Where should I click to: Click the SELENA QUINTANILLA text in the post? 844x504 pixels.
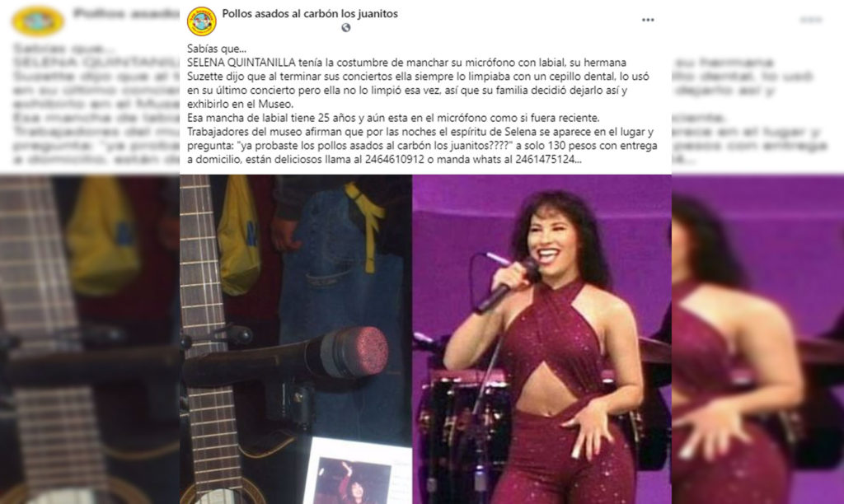pyautogui.click(x=241, y=63)
